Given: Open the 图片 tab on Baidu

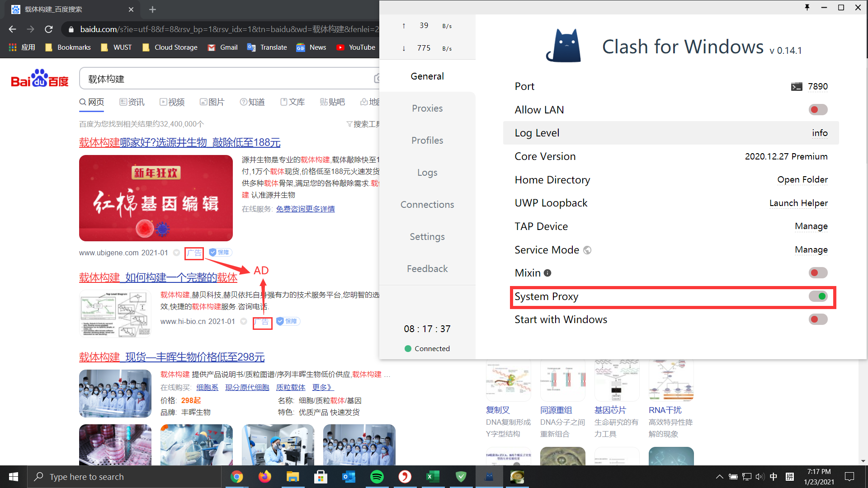Looking at the screenshot, I should click(x=212, y=102).
